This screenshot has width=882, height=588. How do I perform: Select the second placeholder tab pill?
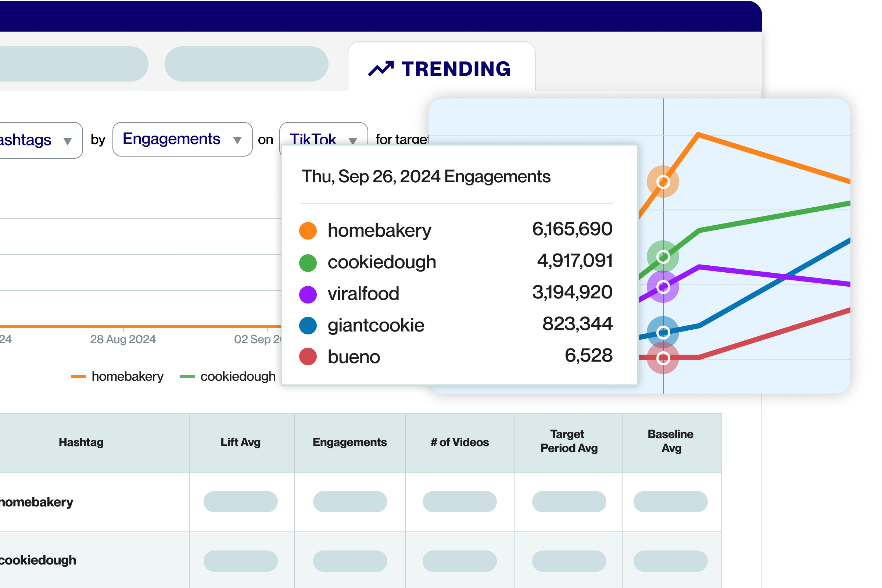point(246,64)
